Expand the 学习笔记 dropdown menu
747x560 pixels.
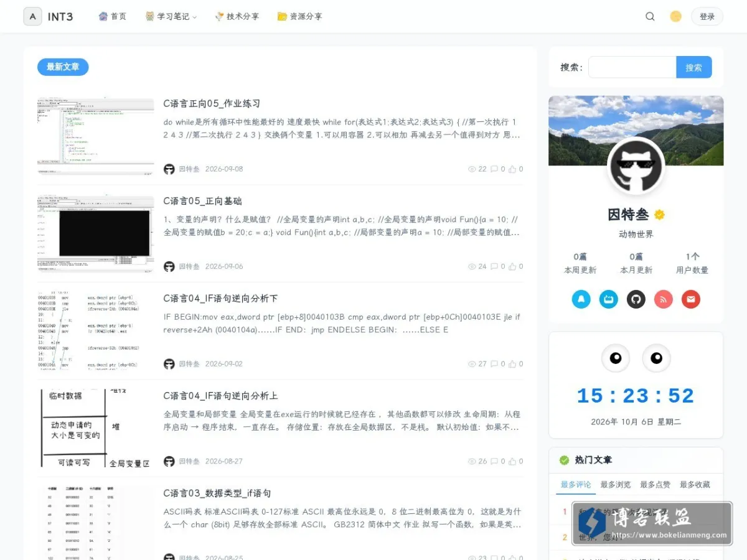(171, 17)
